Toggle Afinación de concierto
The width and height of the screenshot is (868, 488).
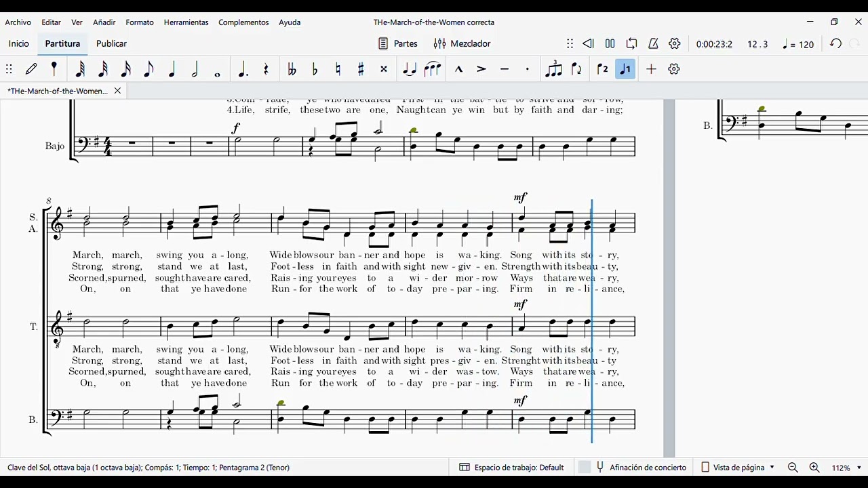coord(633,468)
